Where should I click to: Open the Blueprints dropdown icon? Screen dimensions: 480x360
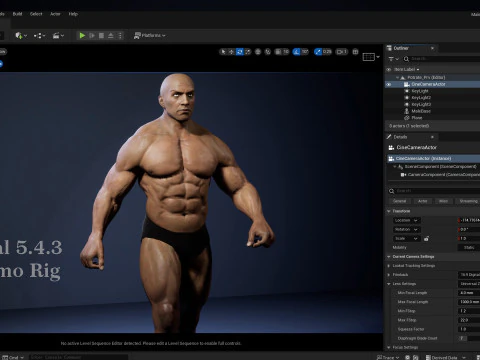(39, 35)
